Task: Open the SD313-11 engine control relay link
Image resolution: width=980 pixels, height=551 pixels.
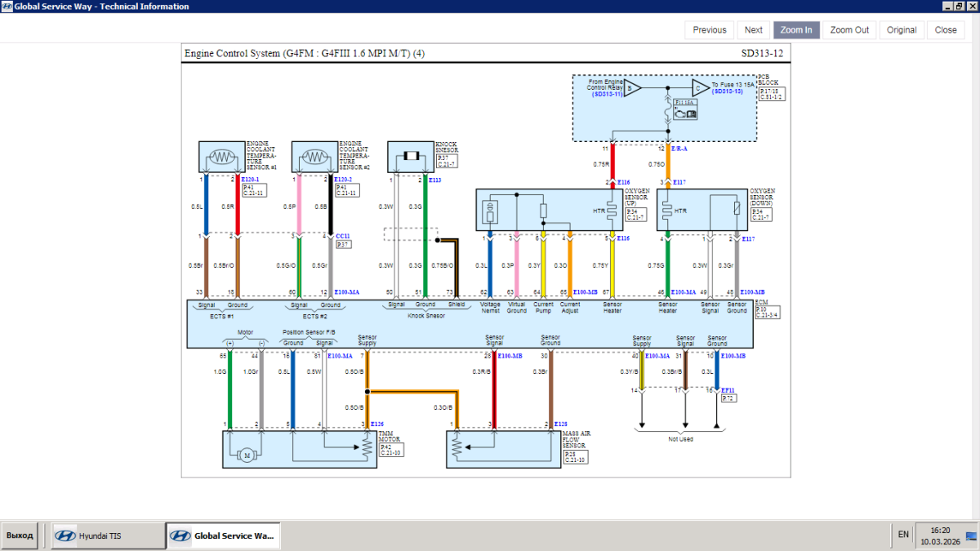Action: point(608,94)
